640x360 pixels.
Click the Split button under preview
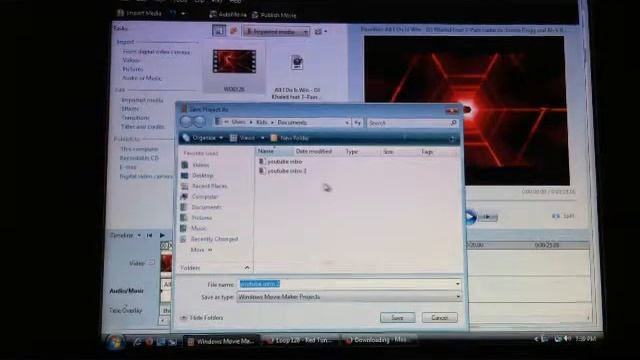click(x=564, y=216)
